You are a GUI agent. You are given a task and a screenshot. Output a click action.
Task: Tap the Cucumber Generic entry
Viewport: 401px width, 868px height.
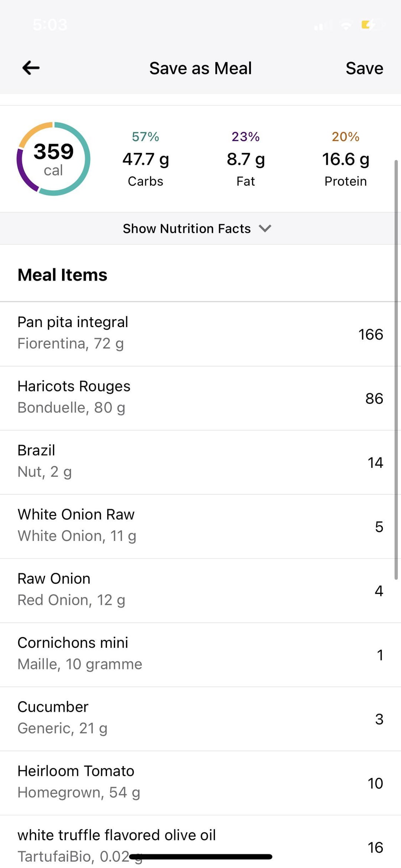pos(200,719)
